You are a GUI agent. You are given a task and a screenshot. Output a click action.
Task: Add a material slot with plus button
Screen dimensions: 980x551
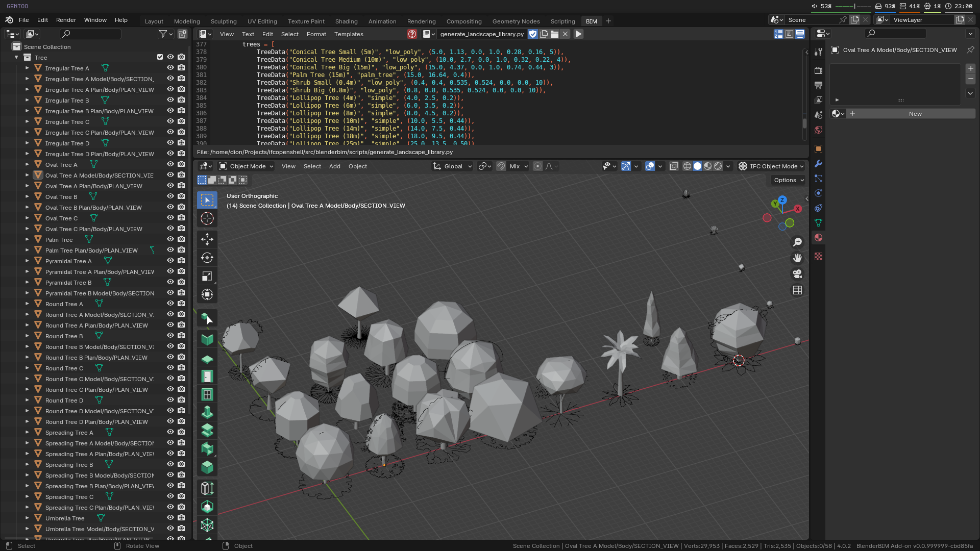click(970, 68)
